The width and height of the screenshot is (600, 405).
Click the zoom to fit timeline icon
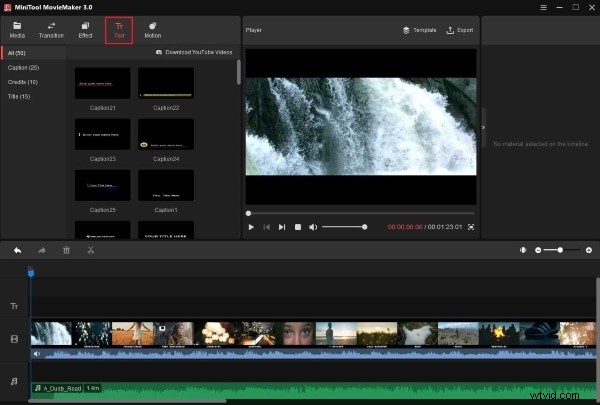click(x=523, y=250)
